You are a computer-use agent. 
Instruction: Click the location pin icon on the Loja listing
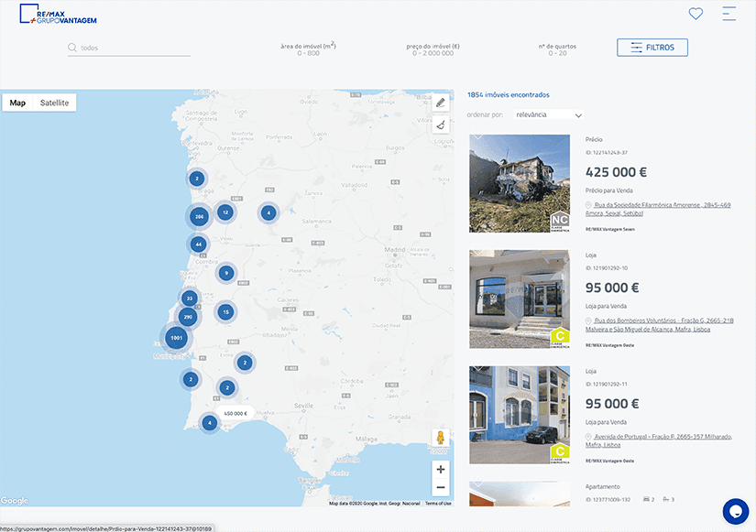click(x=586, y=320)
